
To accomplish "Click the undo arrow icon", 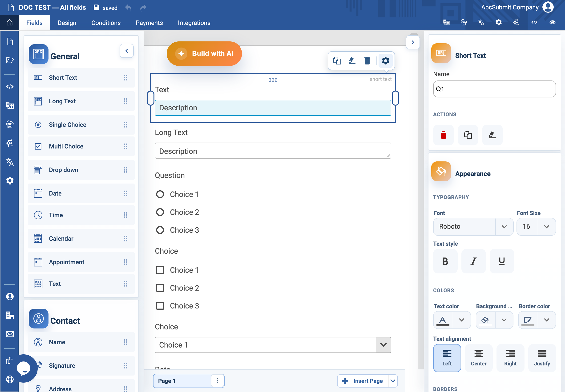I will pyautogui.click(x=128, y=8).
